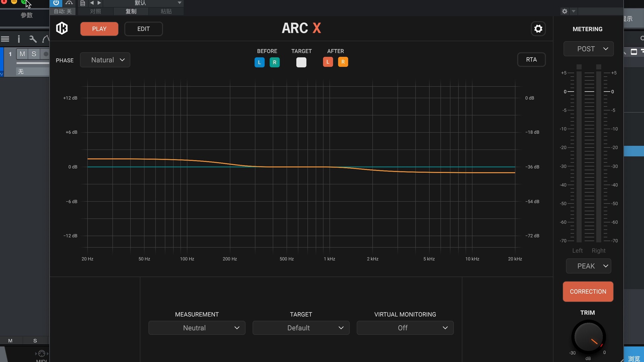Open VIRTUAL MONITORING Off dropdown

405,328
